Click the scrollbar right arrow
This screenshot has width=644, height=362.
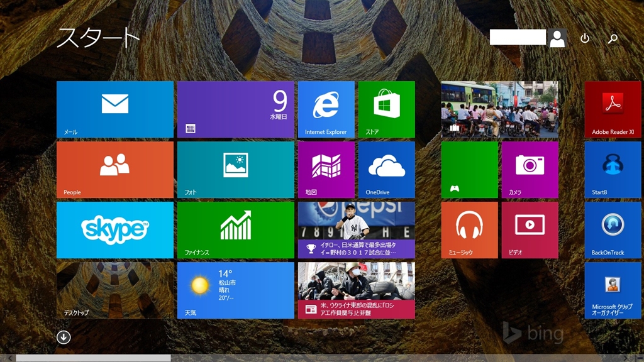click(x=626, y=358)
